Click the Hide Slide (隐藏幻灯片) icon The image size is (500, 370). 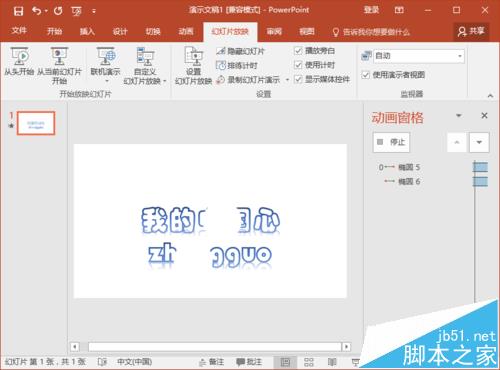(220, 51)
